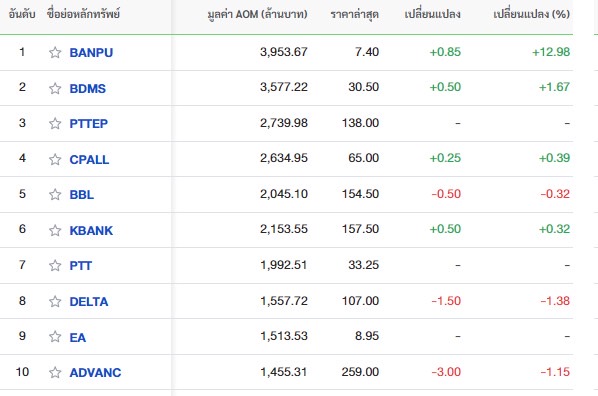Click the star beside ADVANC
Image resolution: width=598 pixels, height=396 pixels.
pyautogui.click(x=55, y=372)
